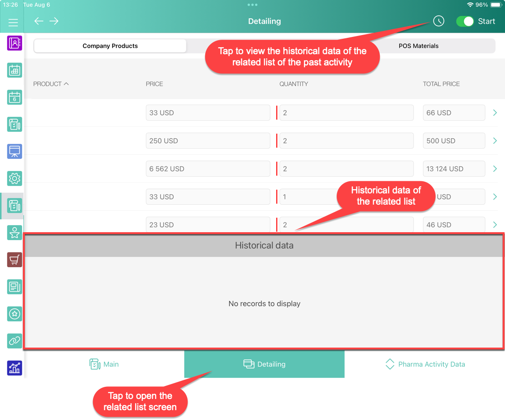Expand the 500 USD row chevron
Viewport: 505px width, 420px height.
[495, 141]
